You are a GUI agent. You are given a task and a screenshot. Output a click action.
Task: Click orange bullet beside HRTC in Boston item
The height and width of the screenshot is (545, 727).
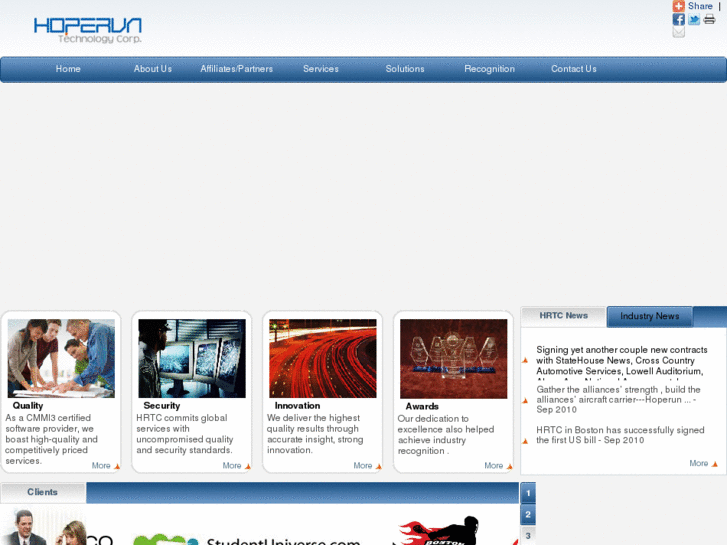click(525, 441)
